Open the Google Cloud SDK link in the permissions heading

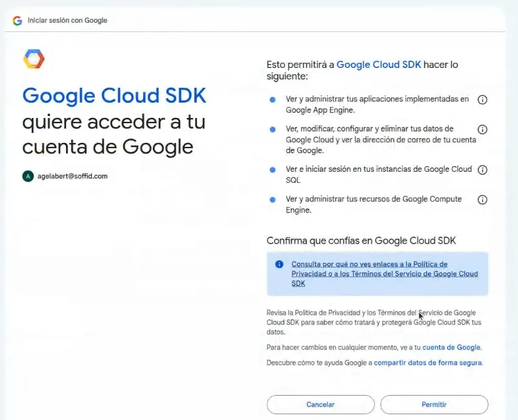(x=379, y=65)
